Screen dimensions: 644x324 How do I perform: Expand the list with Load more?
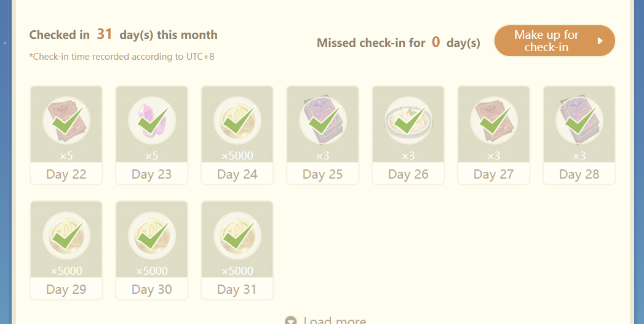pos(334,321)
